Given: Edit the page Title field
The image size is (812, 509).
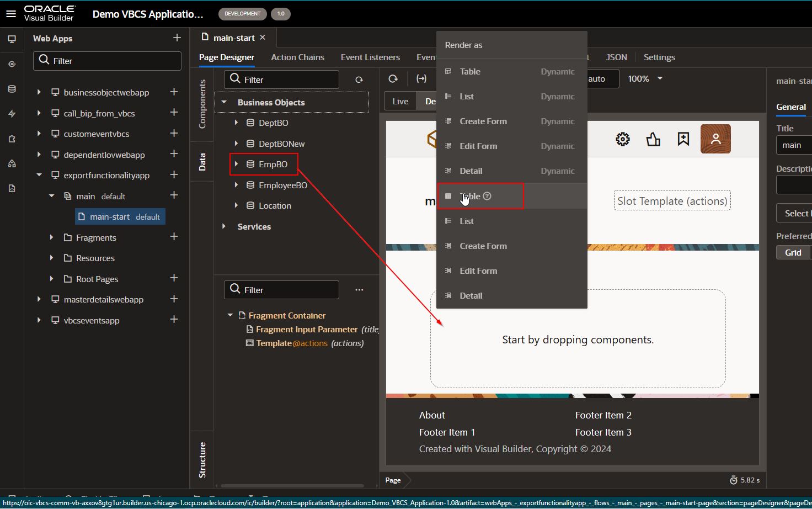Looking at the screenshot, I should pos(794,145).
